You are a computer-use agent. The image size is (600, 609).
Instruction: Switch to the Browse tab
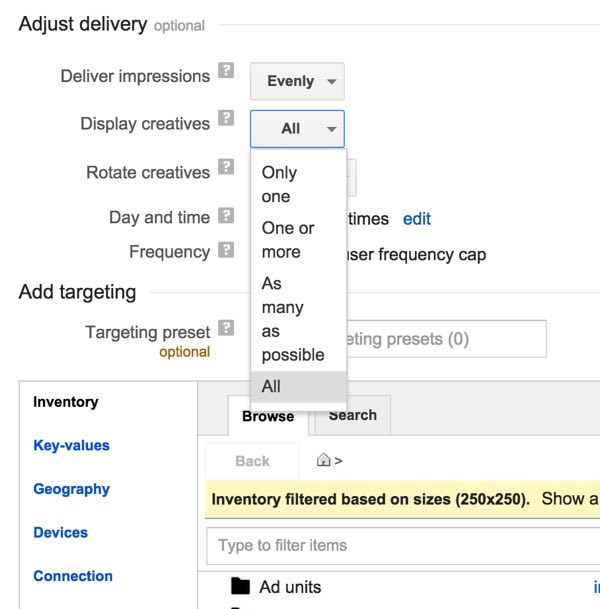click(268, 416)
